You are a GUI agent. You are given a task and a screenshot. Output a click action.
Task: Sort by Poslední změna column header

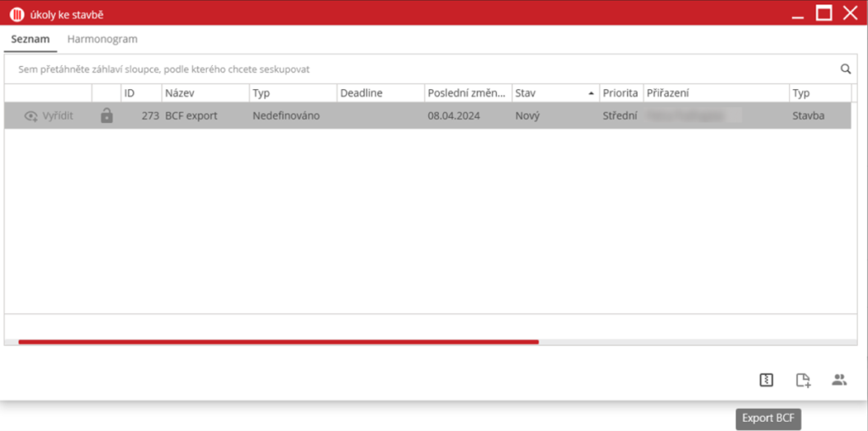[x=466, y=92]
